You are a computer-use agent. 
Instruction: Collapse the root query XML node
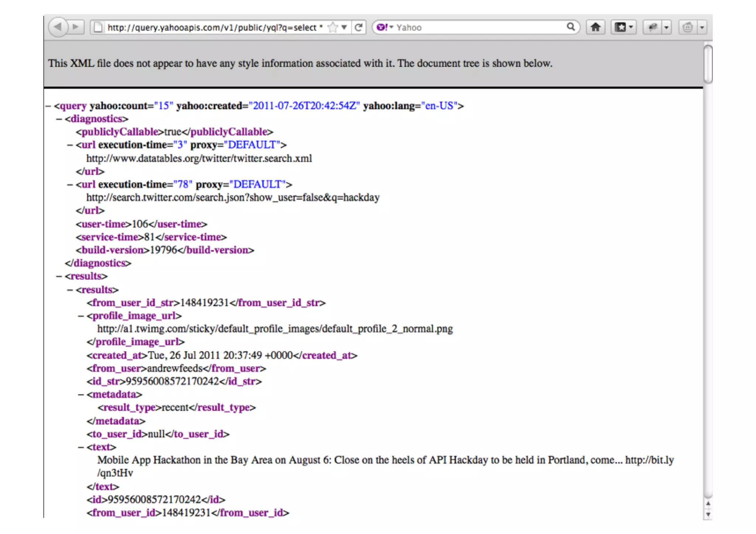[x=48, y=106]
